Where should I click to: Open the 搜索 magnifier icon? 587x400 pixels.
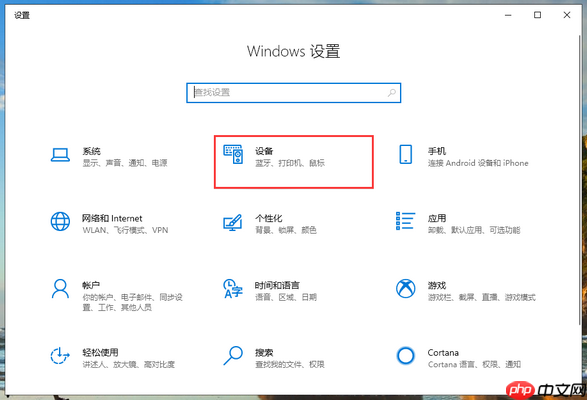click(x=233, y=355)
